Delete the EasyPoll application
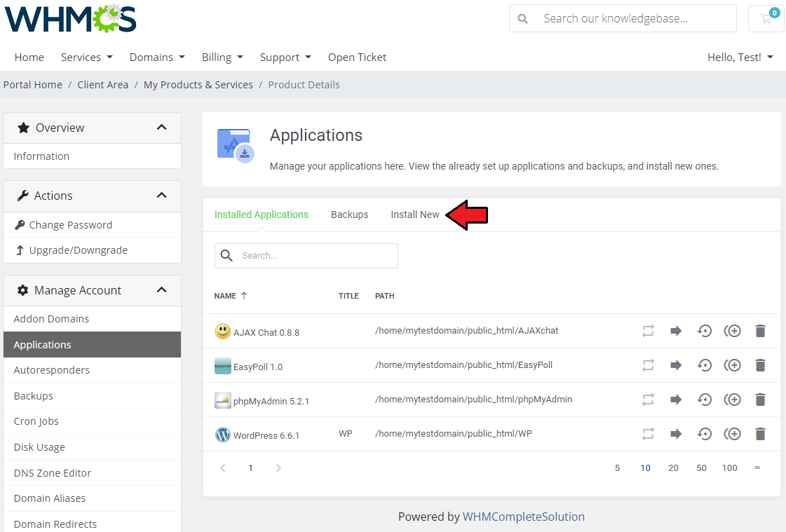Viewport: 786px width, 532px height. (x=761, y=365)
